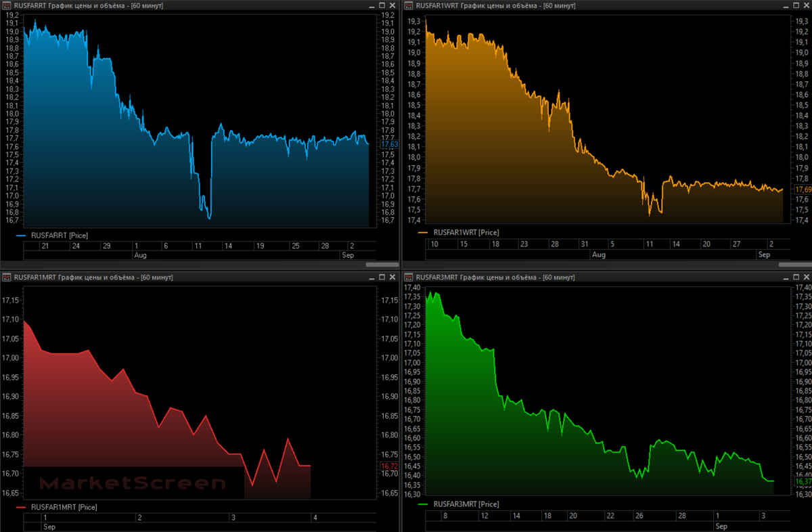Viewport: 812px width, 532px height.
Task: Click the RUSFARRT window title bar text
Action: pyautogui.click(x=88, y=5)
